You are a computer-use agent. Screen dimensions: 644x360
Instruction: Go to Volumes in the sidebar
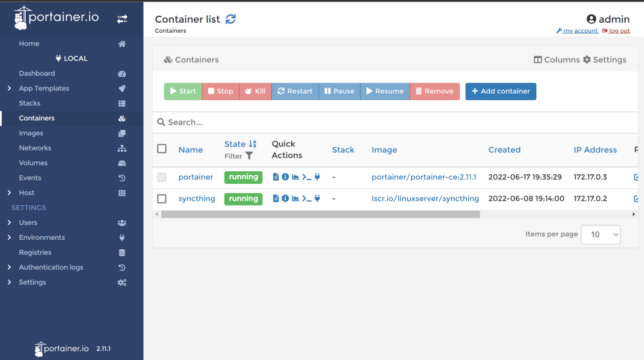(33, 163)
